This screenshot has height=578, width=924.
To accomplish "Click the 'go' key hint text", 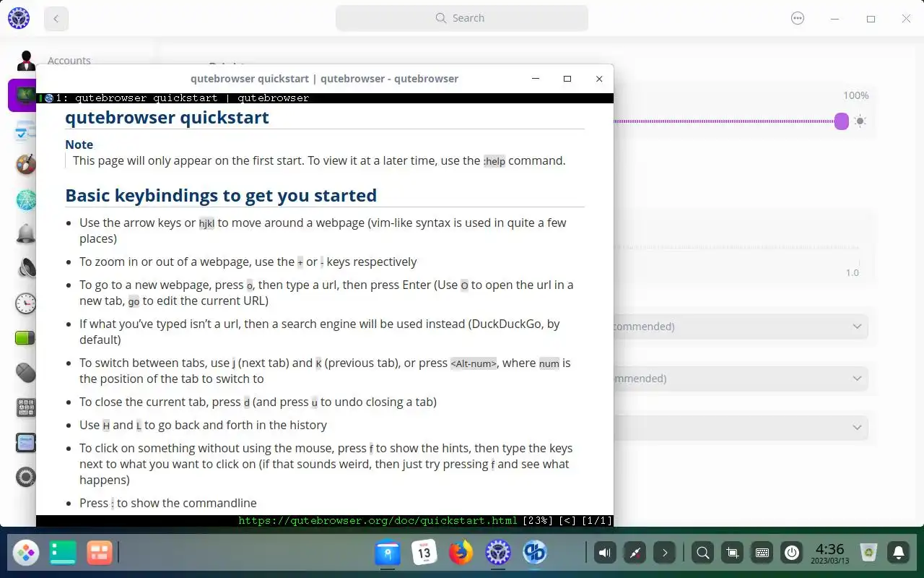I will click(x=134, y=301).
